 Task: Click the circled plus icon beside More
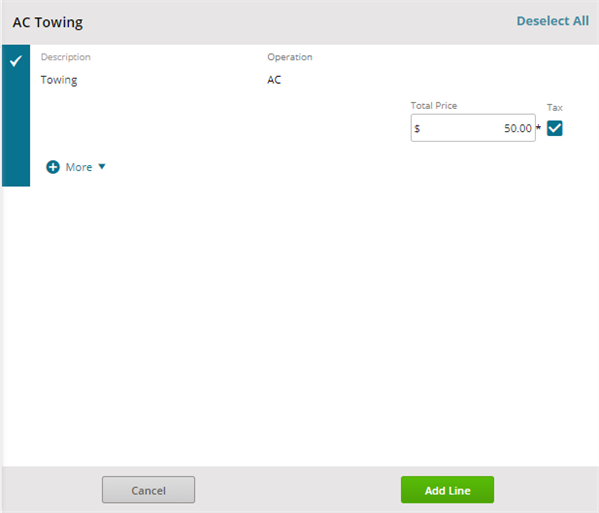[x=53, y=167]
